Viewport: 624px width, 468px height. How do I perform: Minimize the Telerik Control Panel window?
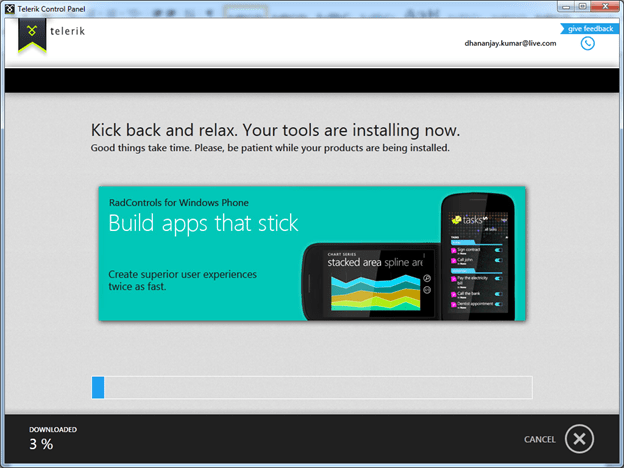point(545,7)
